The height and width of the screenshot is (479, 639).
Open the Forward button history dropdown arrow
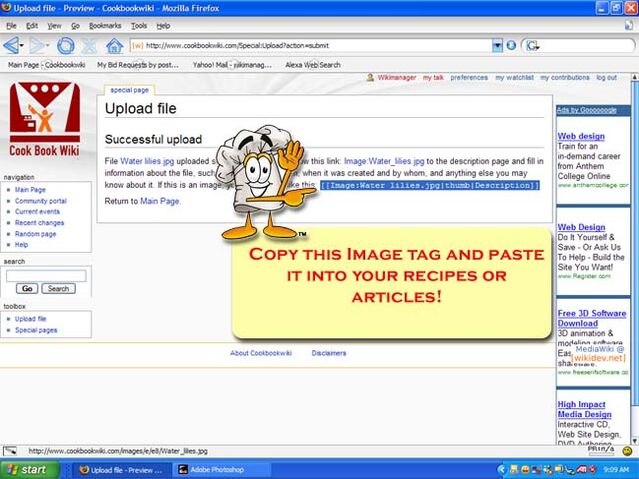point(47,45)
